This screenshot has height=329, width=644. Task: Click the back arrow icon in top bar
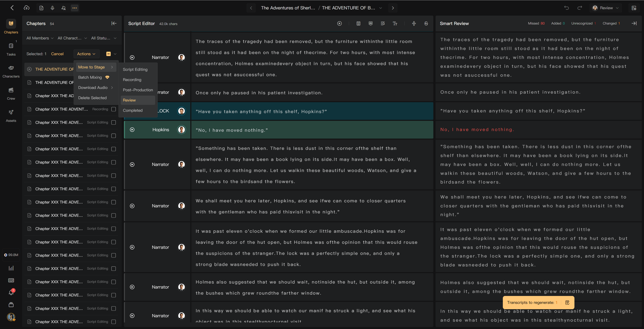(12, 8)
